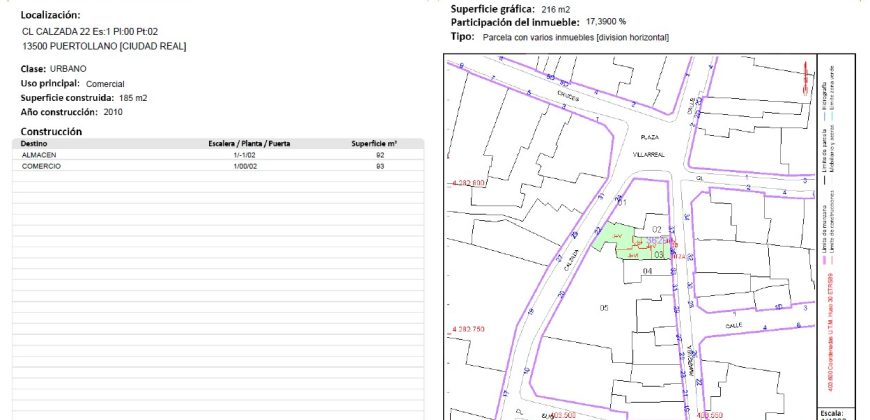Click the magenta 'Límite de manzana' legend line
This screenshot has height=420, width=870.
pos(825,260)
